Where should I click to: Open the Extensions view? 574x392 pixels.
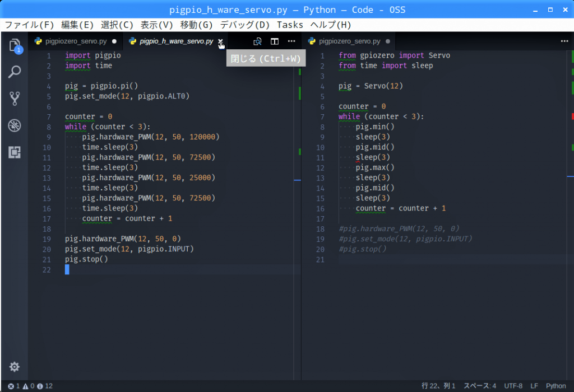tap(15, 152)
